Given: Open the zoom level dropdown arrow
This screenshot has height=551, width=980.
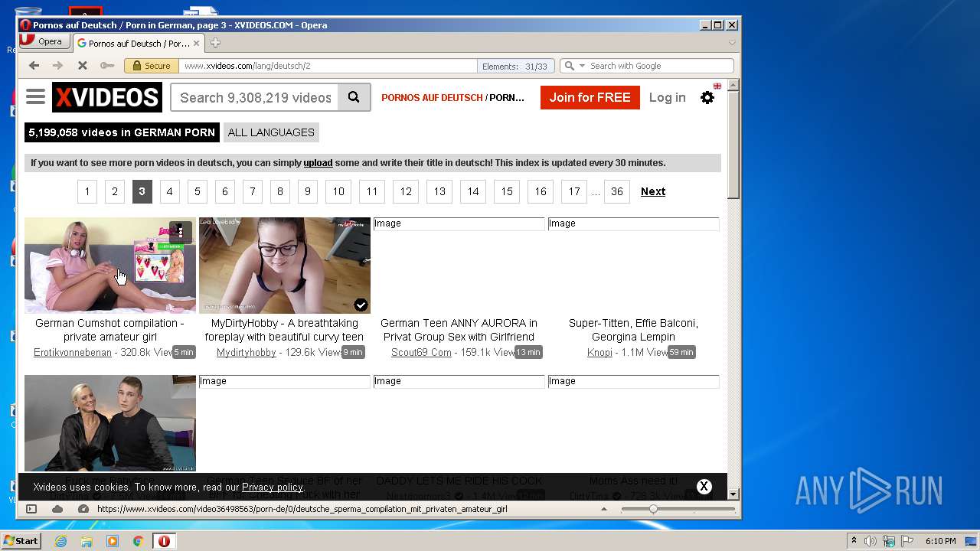Looking at the screenshot, I should tap(603, 509).
